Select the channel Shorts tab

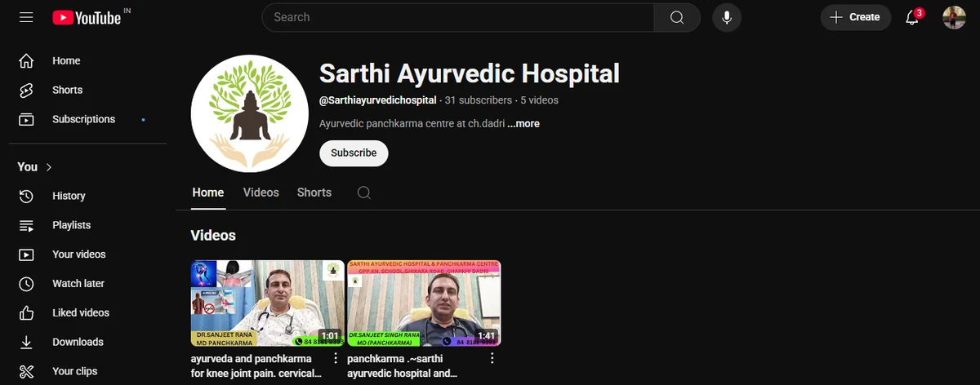(314, 193)
